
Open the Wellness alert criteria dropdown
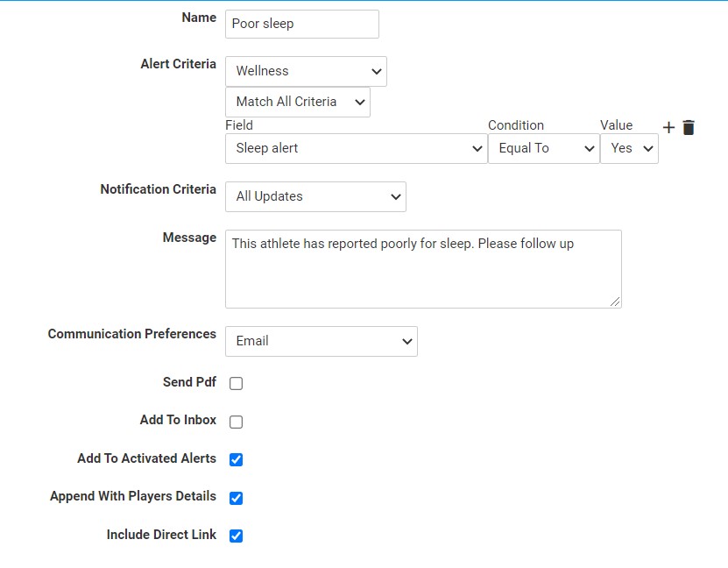point(306,71)
